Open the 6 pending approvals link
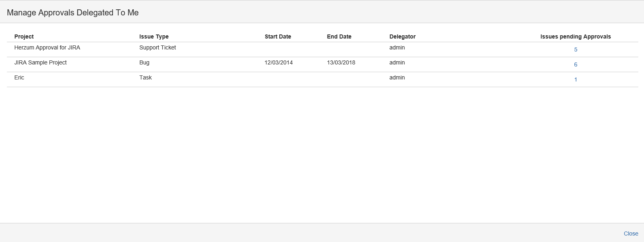The width and height of the screenshot is (644, 242). [575, 64]
